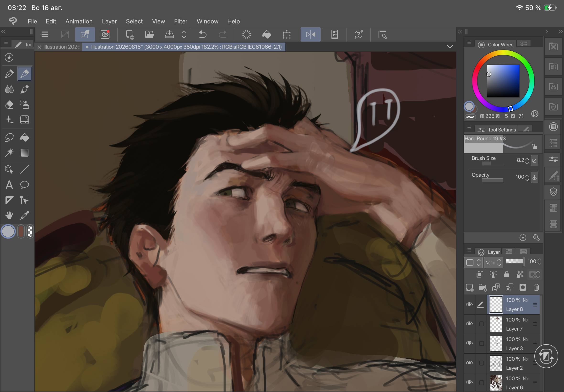The width and height of the screenshot is (564, 392).
Task: Select the Auto select magic wand tool
Action: click(9, 153)
